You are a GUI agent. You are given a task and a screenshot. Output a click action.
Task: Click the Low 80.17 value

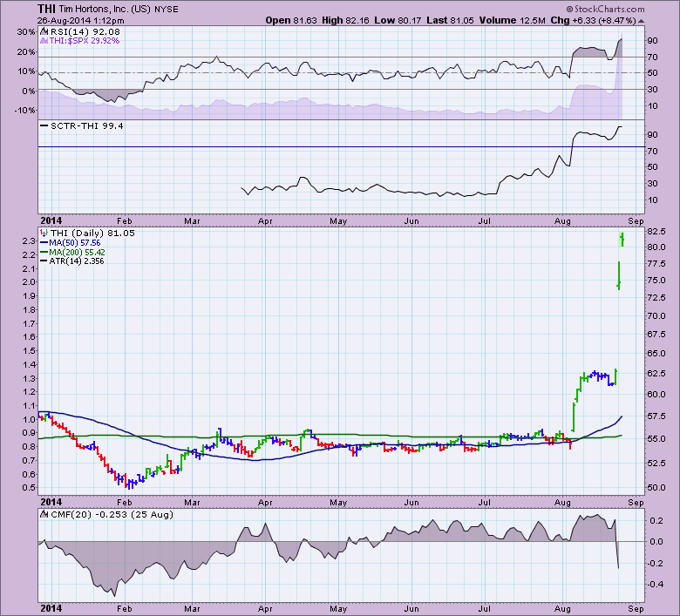(x=398, y=20)
